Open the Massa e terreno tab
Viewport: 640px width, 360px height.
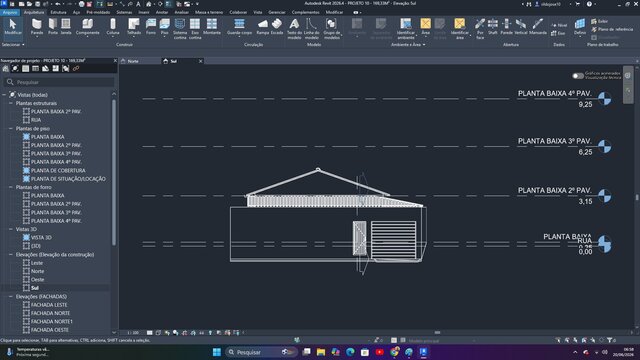pos(209,12)
